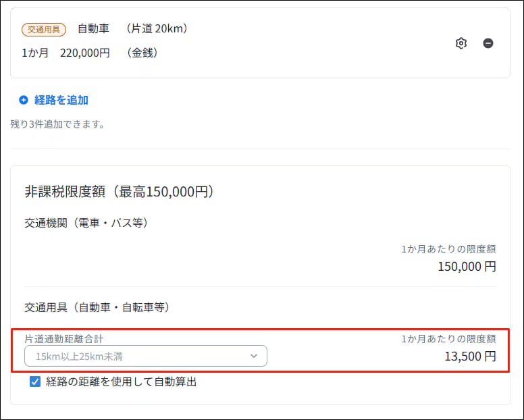Click the orange 交通用具 badge

(x=45, y=29)
